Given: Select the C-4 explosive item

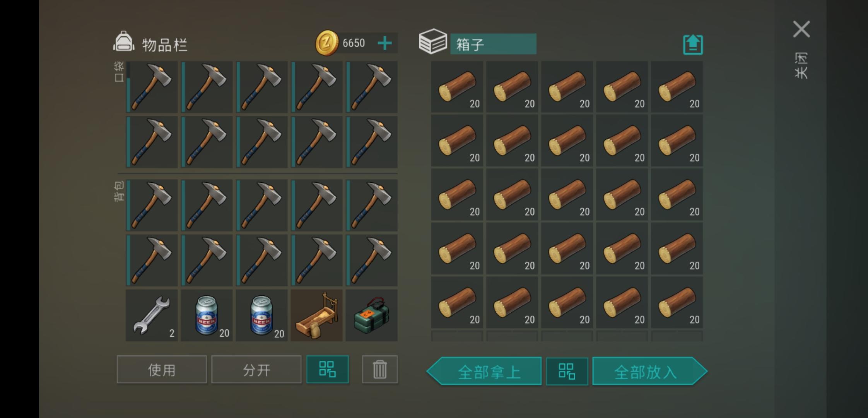Looking at the screenshot, I should [371, 315].
